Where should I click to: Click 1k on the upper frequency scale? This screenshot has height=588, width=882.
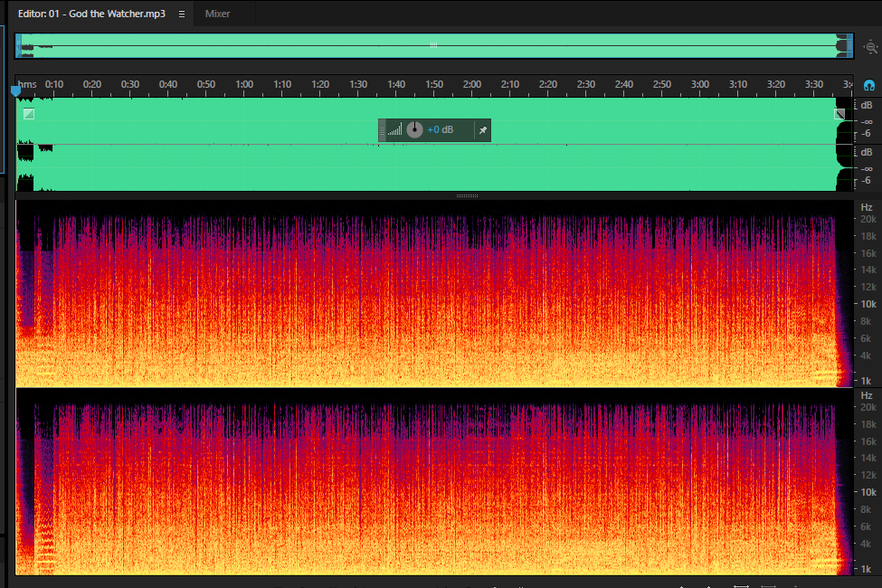click(867, 381)
